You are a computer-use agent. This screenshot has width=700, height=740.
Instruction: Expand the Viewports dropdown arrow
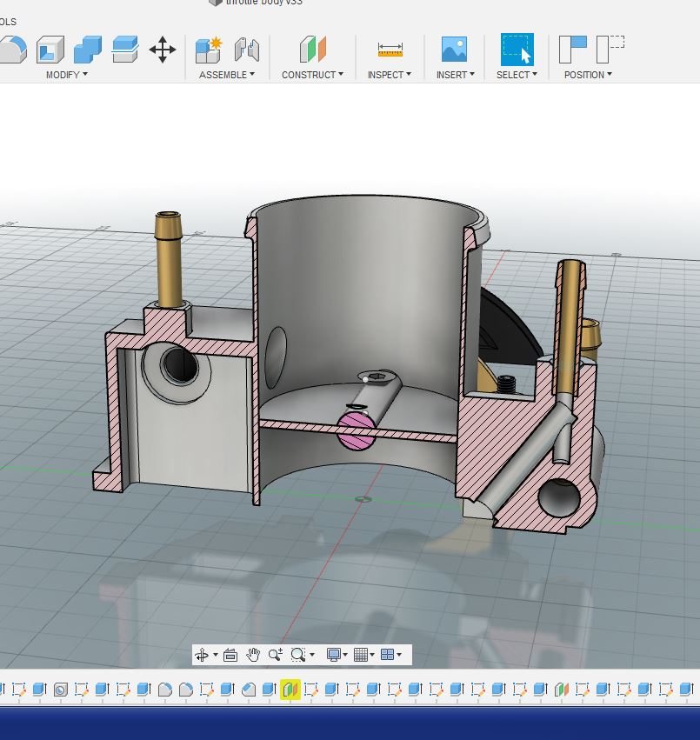tap(399, 655)
